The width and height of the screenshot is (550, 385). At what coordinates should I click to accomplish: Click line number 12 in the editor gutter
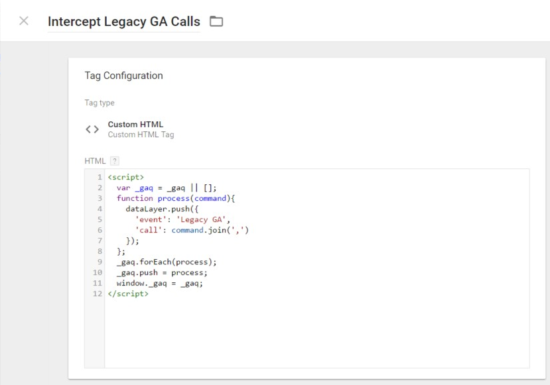[x=98, y=294]
